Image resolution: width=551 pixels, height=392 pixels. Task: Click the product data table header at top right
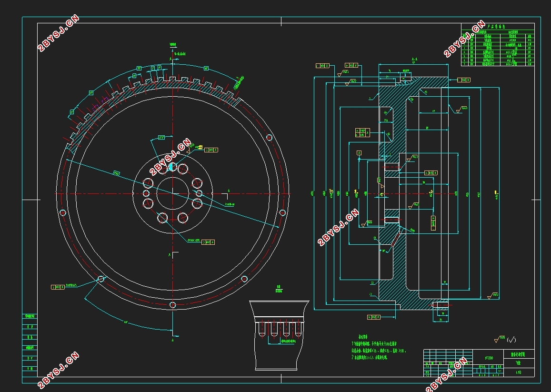coord(498,26)
